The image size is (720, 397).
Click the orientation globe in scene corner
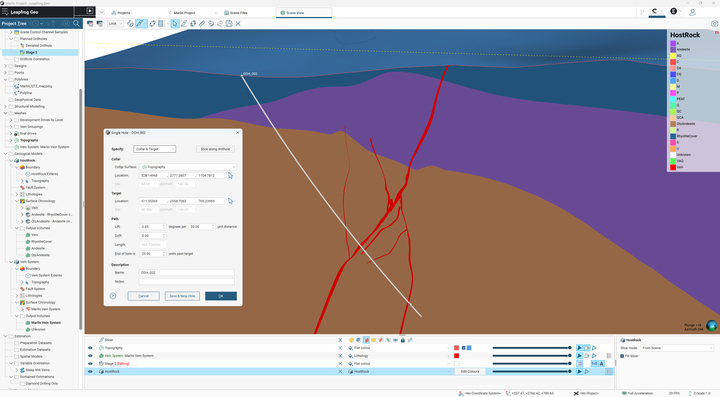[712, 325]
